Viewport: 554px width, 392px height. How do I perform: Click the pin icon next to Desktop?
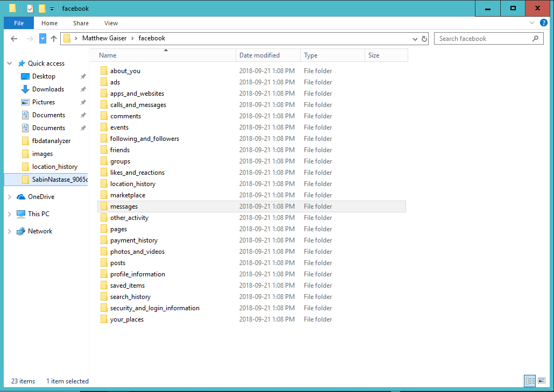pos(83,76)
